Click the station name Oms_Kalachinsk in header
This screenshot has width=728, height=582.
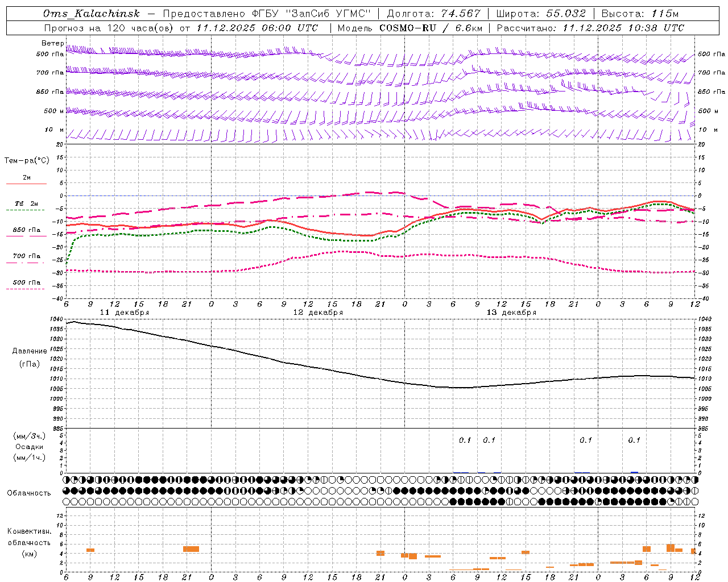(x=91, y=14)
